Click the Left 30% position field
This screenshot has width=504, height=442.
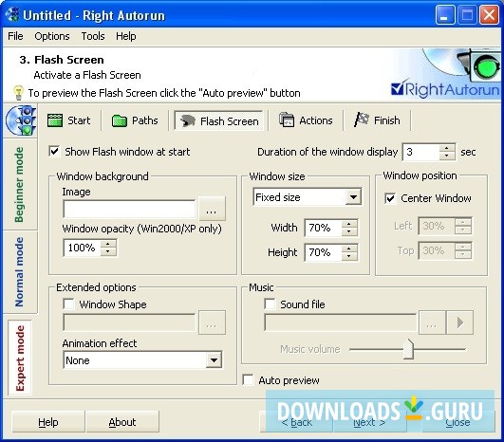(437, 226)
